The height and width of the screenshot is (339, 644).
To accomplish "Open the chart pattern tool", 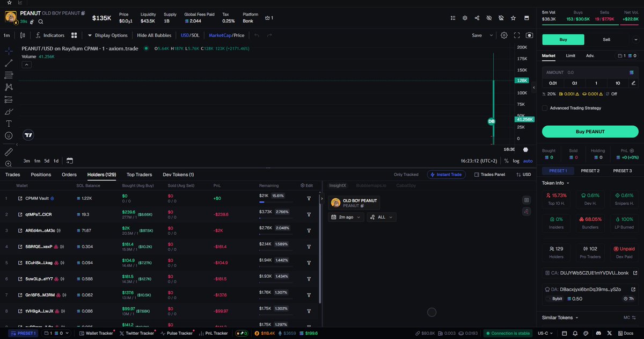I will coord(9,87).
